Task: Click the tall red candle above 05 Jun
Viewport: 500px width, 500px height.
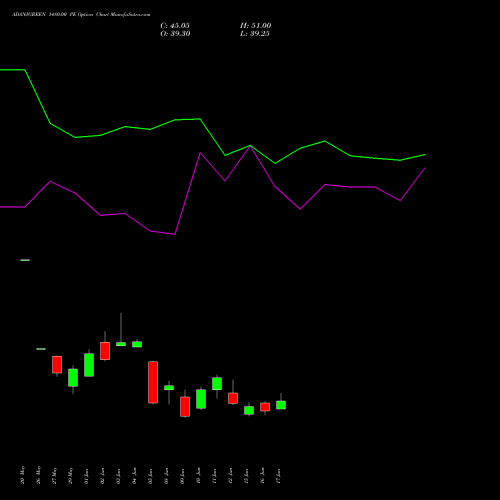Action: (x=153, y=382)
